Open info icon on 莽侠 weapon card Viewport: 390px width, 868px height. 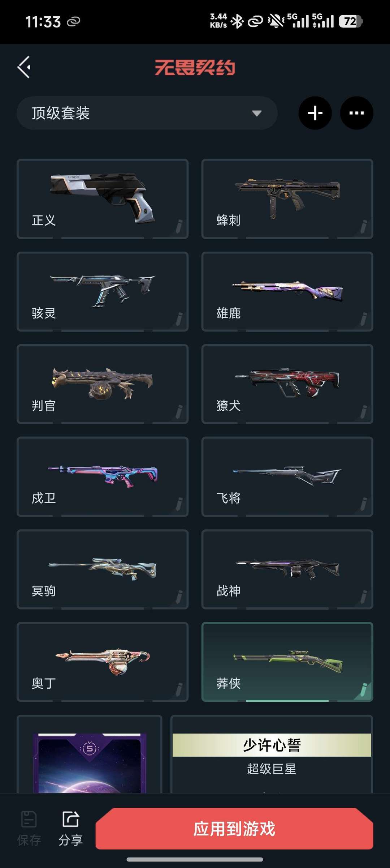coord(364,689)
